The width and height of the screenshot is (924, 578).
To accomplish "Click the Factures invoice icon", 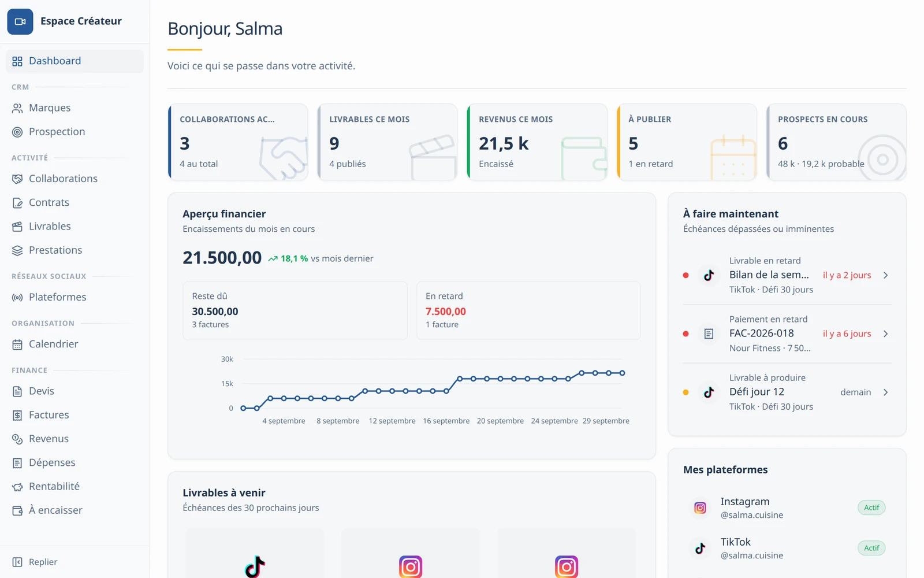I will click(x=17, y=415).
